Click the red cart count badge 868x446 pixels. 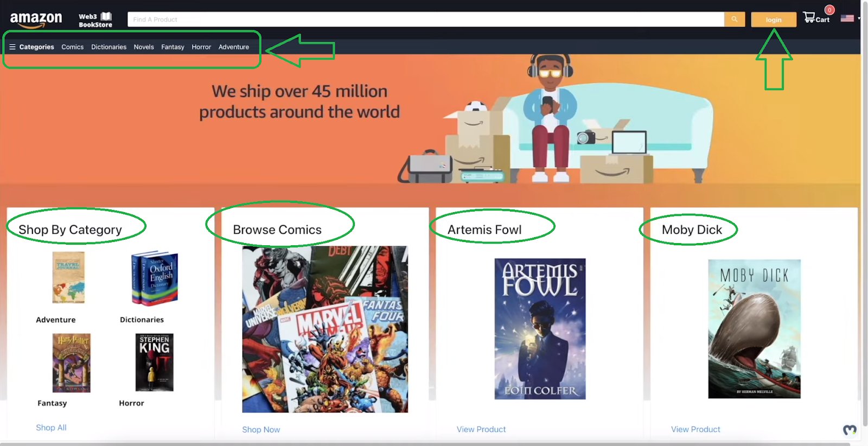click(829, 10)
